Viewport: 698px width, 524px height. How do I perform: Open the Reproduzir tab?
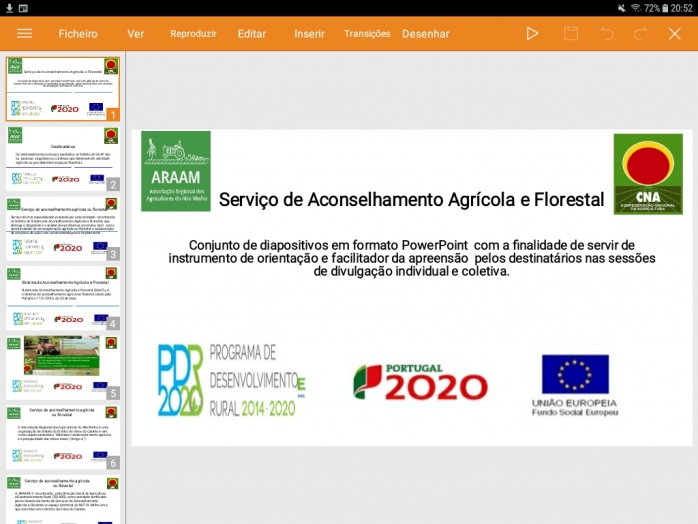193,33
